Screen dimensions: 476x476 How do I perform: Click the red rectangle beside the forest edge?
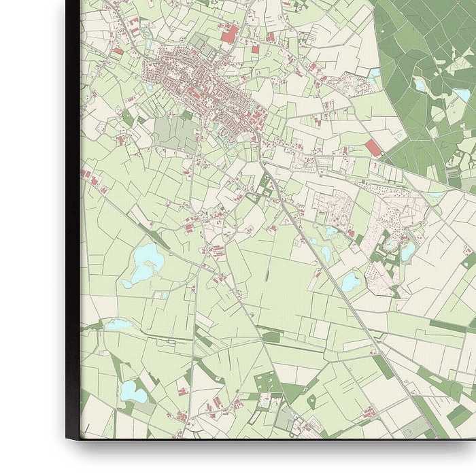tap(373, 148)
